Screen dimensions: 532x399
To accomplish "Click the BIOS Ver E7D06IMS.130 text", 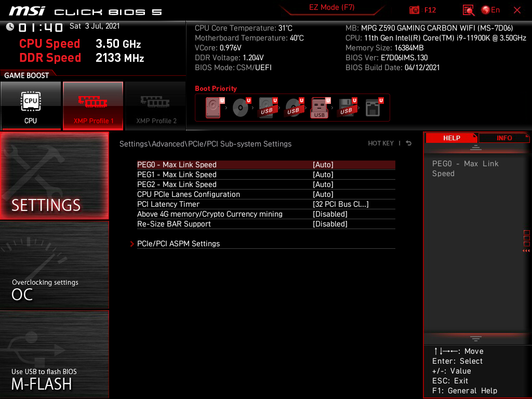I will tap(387, 58).
